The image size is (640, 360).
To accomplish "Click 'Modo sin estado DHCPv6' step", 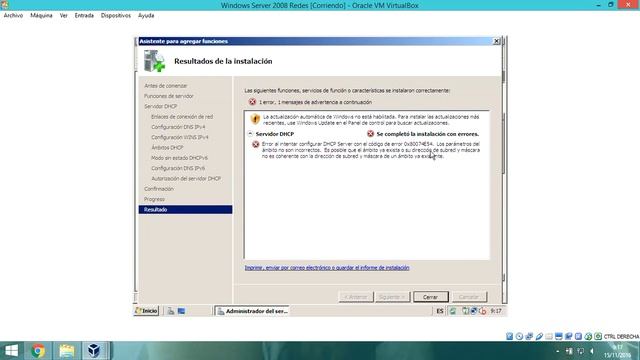I will click(x=179, y=158).
